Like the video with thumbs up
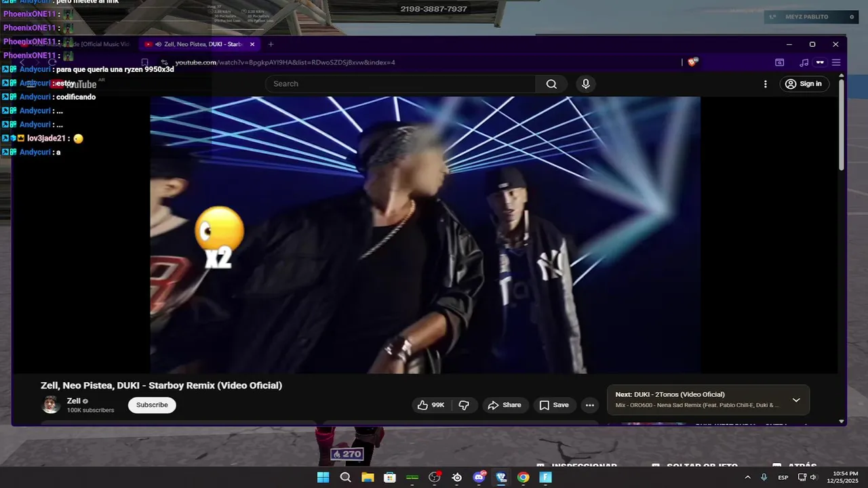The image size is (868, 488). click(x=431, y=405)
